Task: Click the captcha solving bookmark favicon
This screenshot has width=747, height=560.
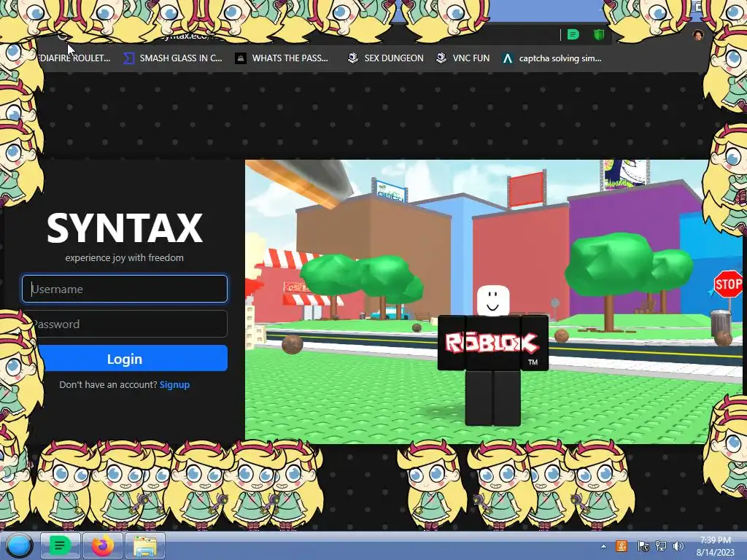Action: pos(508,58)
